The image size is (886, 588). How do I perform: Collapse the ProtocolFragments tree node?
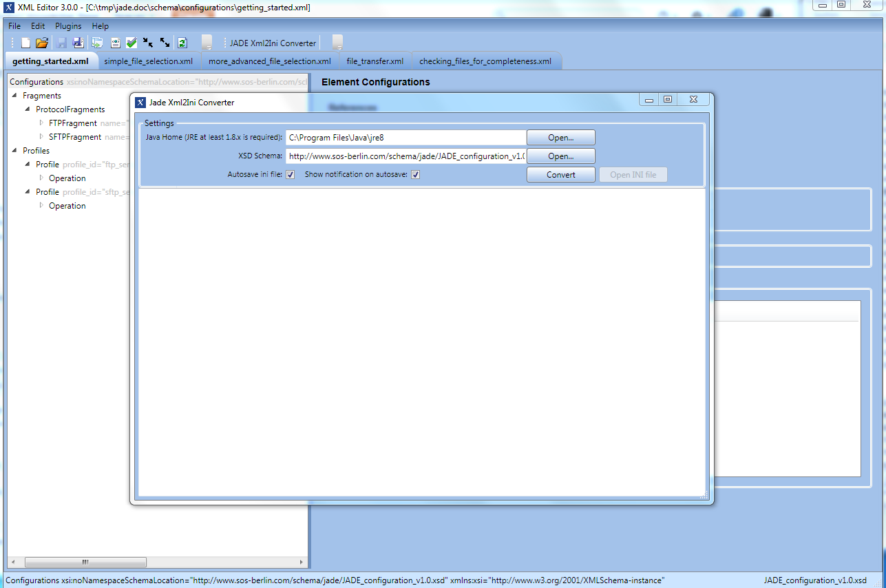click(28, 109)
